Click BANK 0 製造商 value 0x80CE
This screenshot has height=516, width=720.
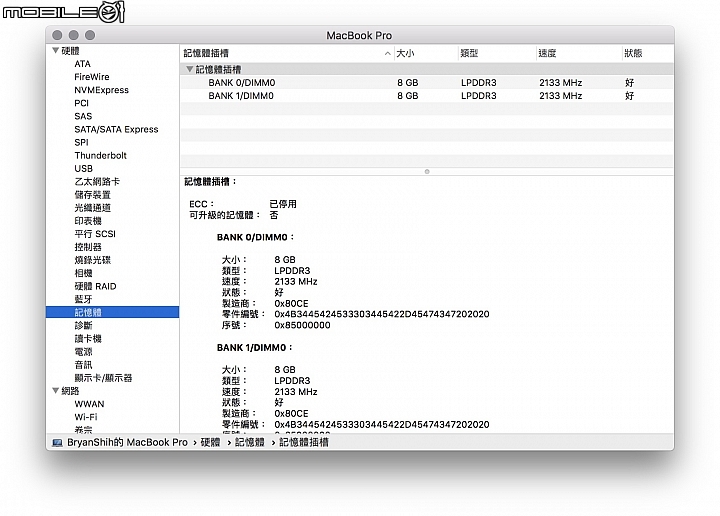pos(291,303)
